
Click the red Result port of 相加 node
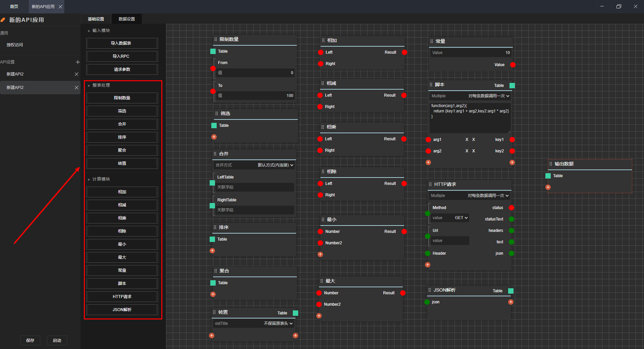[405, 52]
